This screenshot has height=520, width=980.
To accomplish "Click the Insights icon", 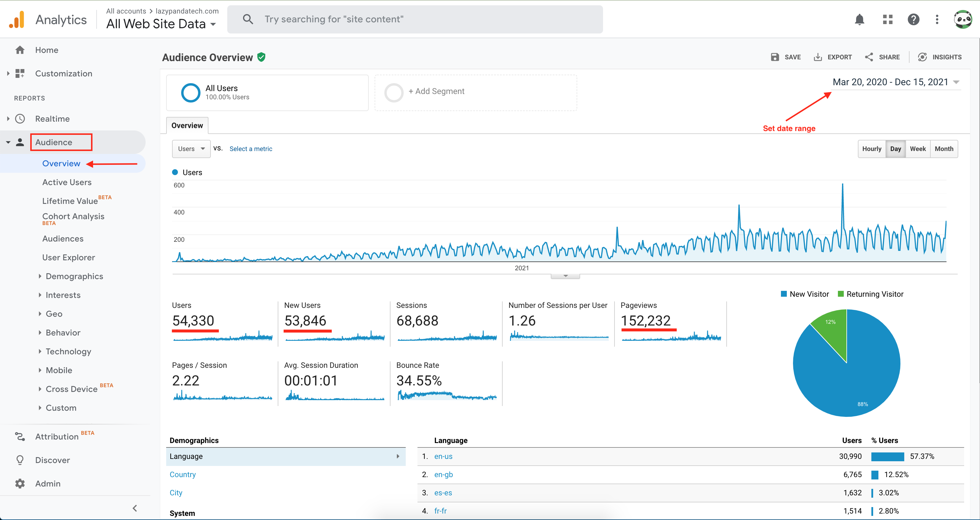I will [x=922, y=57].
